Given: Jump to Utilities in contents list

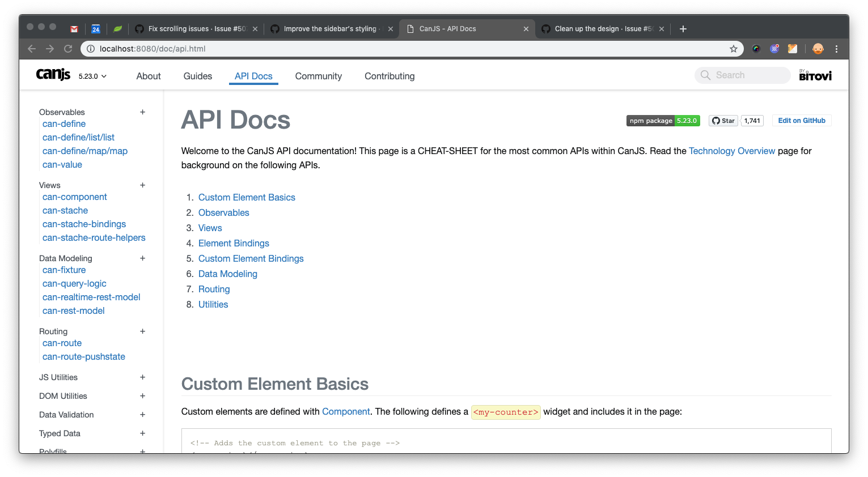Looking at the screenshot, I should tap(213, 305).
